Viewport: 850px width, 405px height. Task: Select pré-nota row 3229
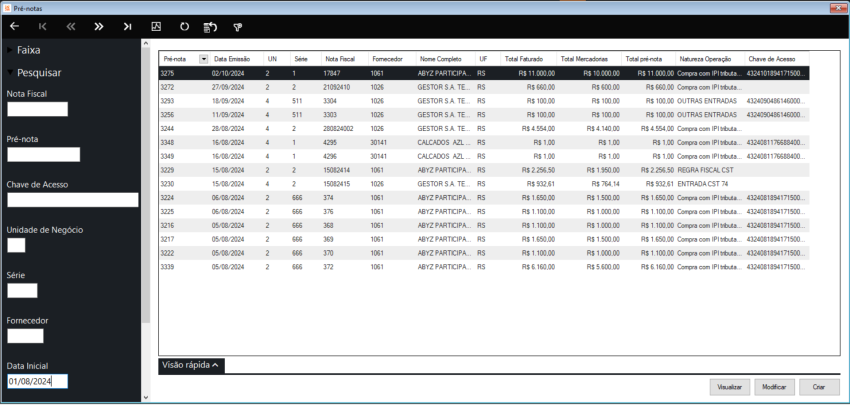[484, 170]
